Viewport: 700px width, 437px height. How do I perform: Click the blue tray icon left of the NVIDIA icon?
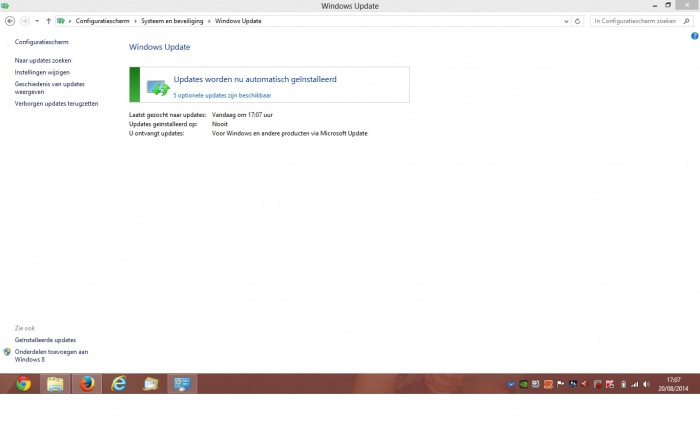(511, 384)
